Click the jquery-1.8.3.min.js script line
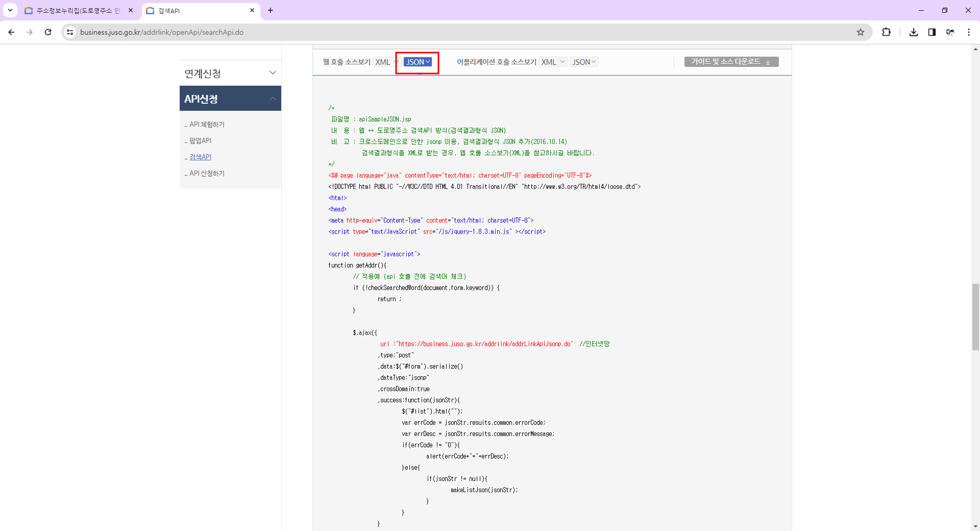The width and height of the screenshot is (980, 531). 437,232
